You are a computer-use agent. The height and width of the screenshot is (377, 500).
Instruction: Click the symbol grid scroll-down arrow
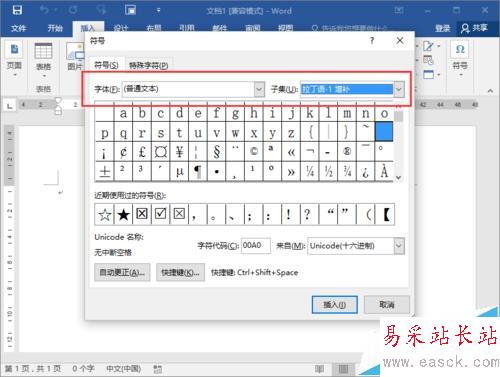pyautogui.click(x=398, y=178)
